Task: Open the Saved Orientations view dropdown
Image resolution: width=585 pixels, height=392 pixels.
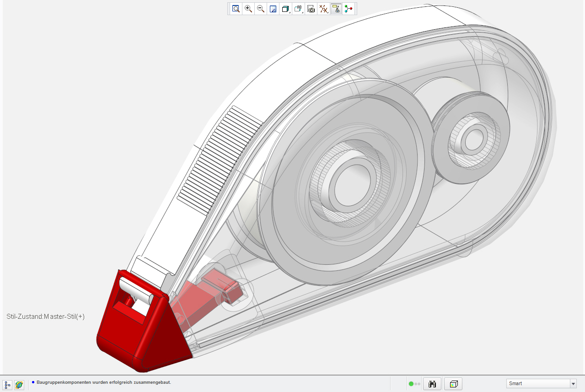Action: click(299, 9)
